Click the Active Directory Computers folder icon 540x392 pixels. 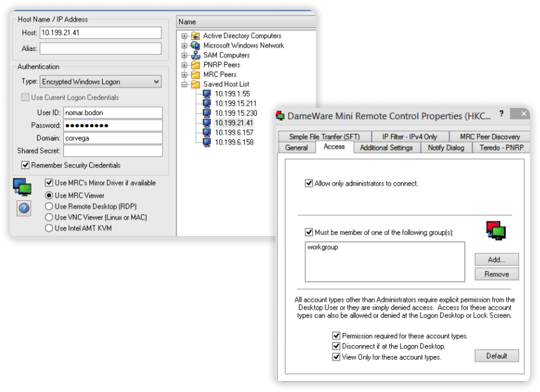[x=195, y=36]
